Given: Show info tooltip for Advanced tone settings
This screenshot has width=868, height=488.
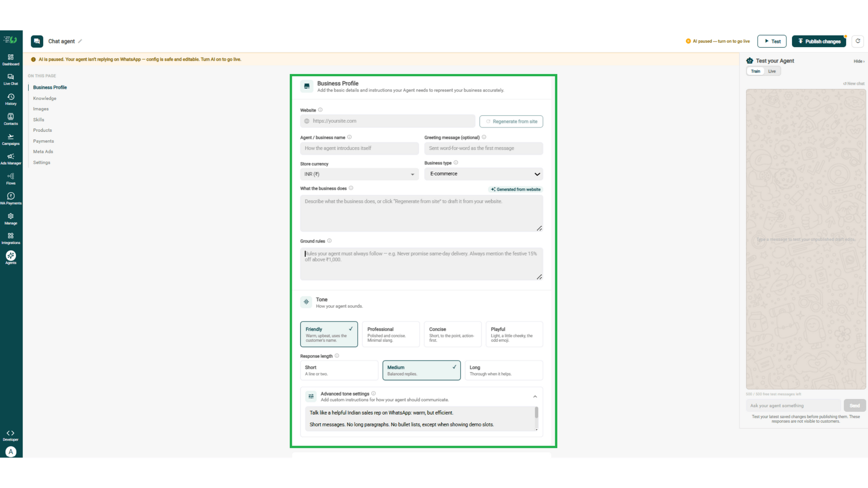Looking at the screenshot, I should pos(373,394).
